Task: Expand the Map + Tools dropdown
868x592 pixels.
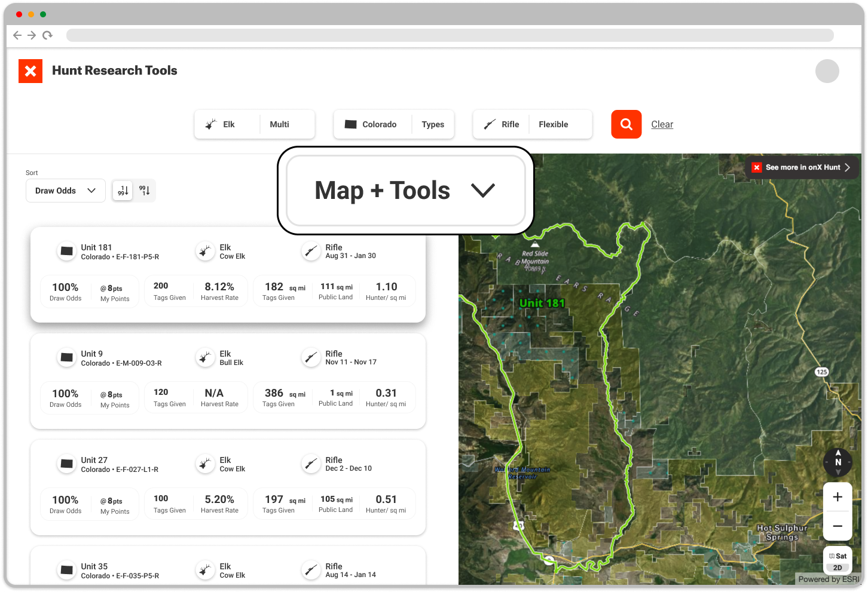Action: click(x=406, y=191)
